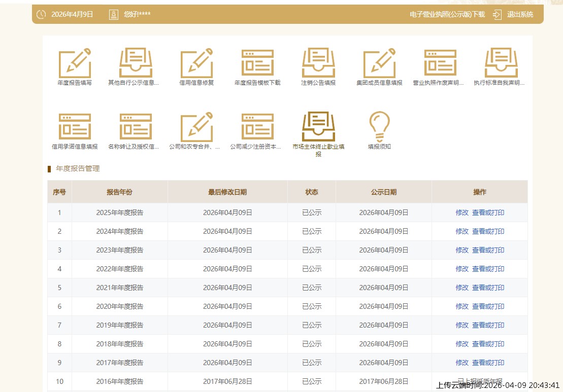
Task: Click 退出系统 to log out
Action: pyautogui.click(x=519, y=15)
